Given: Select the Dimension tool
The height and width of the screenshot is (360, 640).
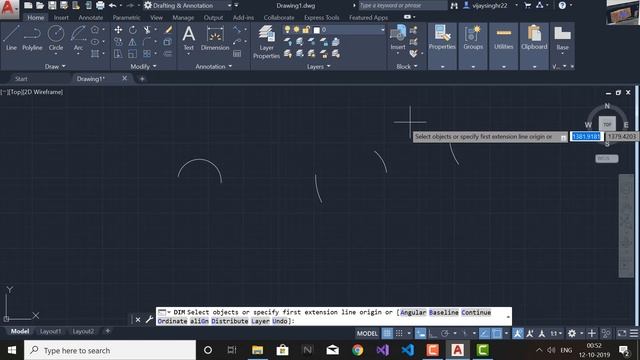Looking at the screenshot, I should point(215,38).
